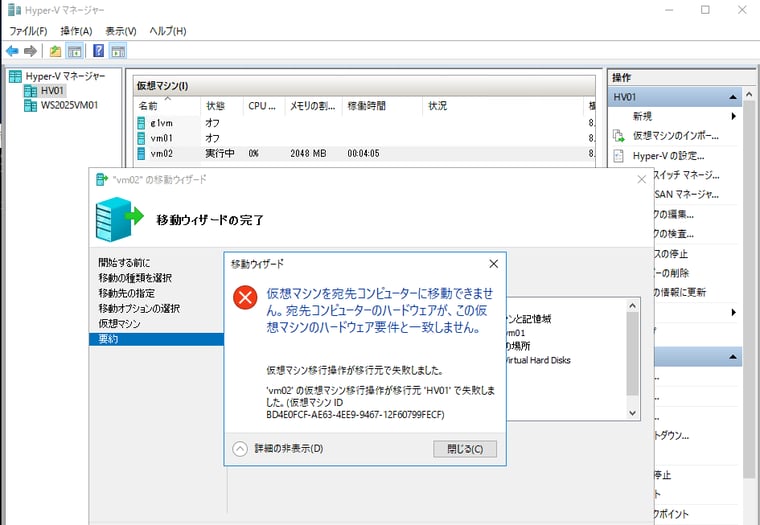Open the ファイル(F) menu
This screenshot has height=525, width=760.
pyautogui.click(x=28, y=31)
